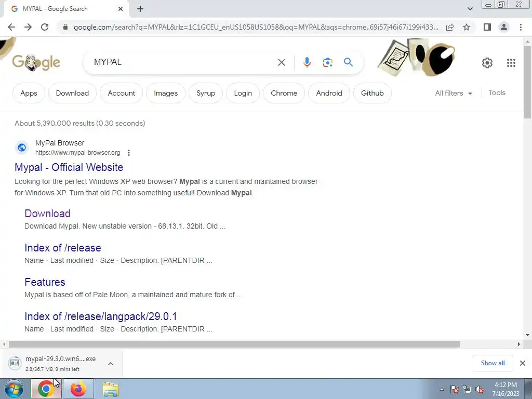This screenshot has width=532, height=399.
Task: Open the Download sitelink
Action: pos(47,214)
